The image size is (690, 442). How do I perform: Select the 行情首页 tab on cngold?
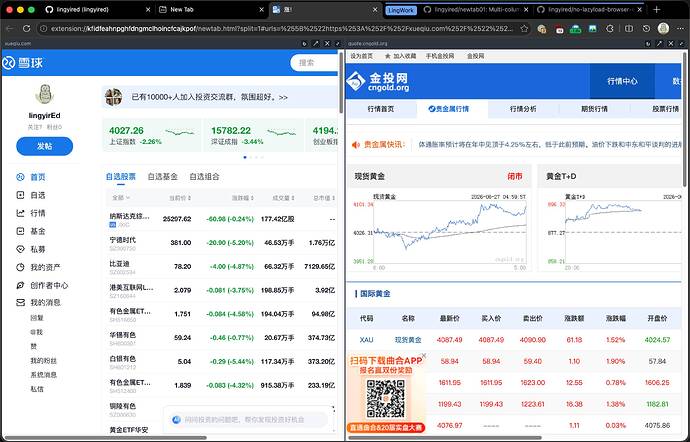point(381,109)
